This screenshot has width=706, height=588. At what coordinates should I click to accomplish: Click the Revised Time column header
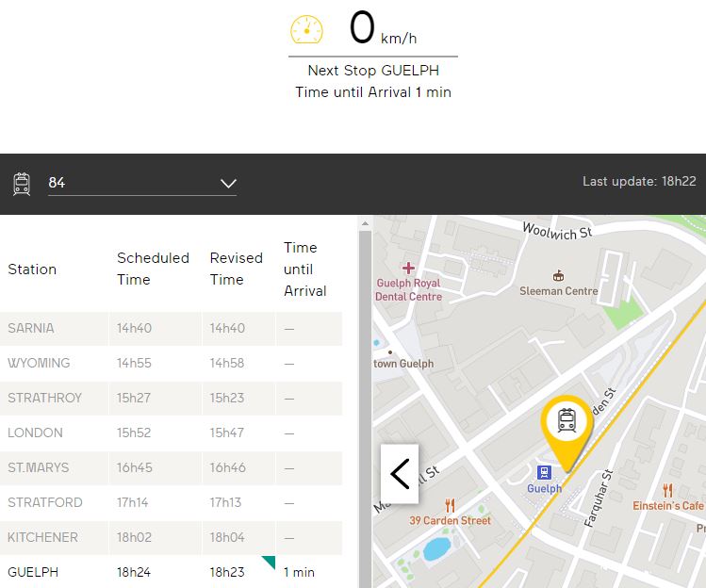point(236,269)
